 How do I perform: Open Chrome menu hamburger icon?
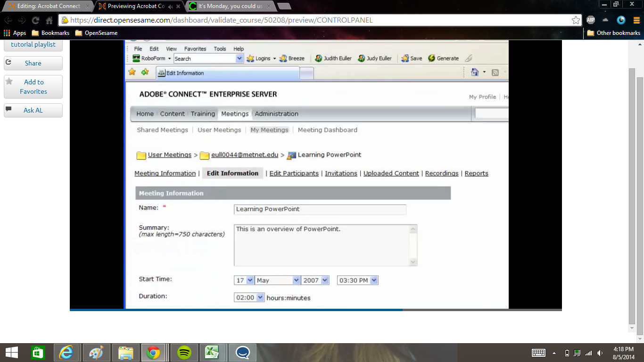[636, 20]
